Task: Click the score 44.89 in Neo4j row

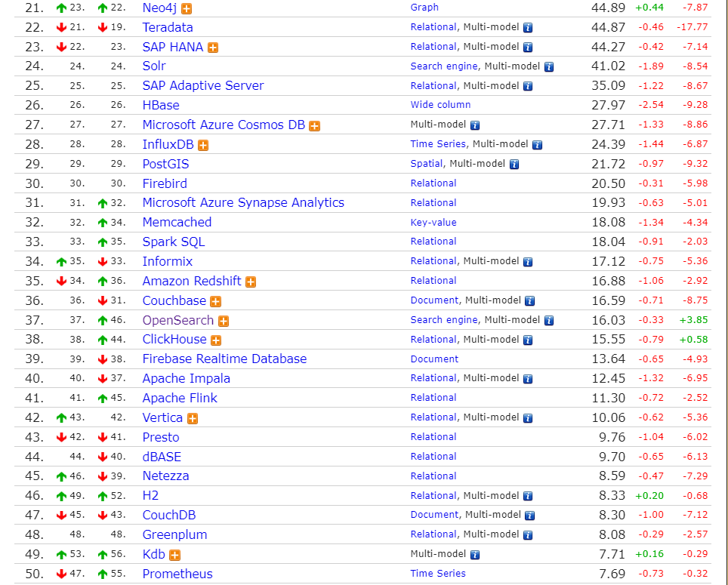Action: tap(608, 8)
